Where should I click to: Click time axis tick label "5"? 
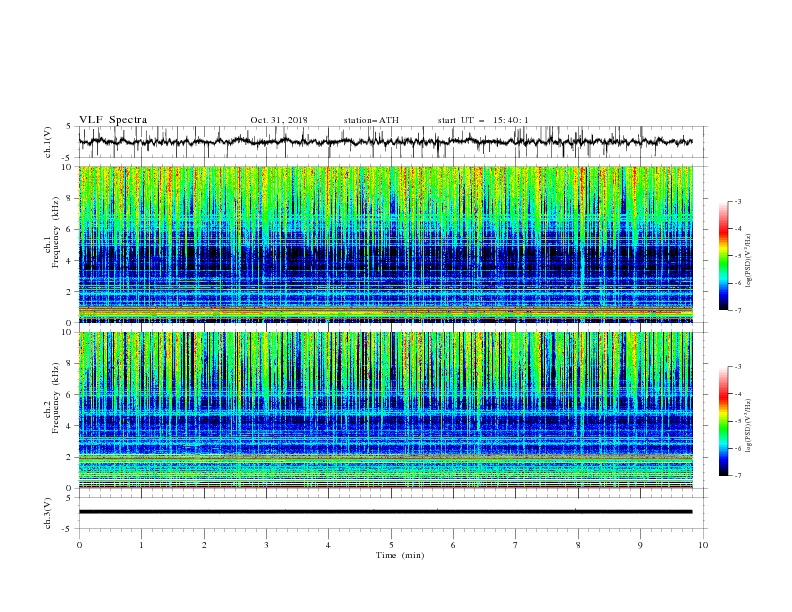(x=391, y=545)
